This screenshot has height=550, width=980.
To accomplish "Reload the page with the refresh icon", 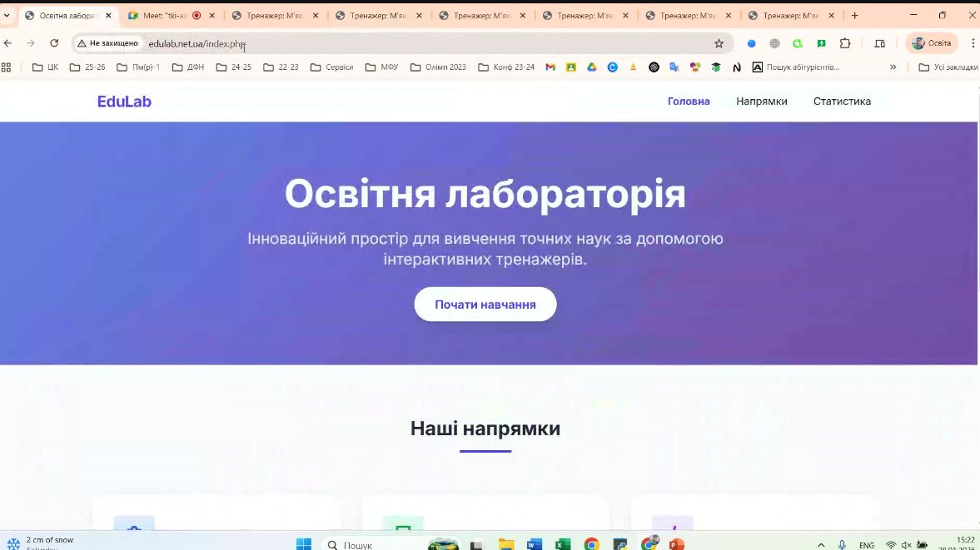I will coord(54,43).
